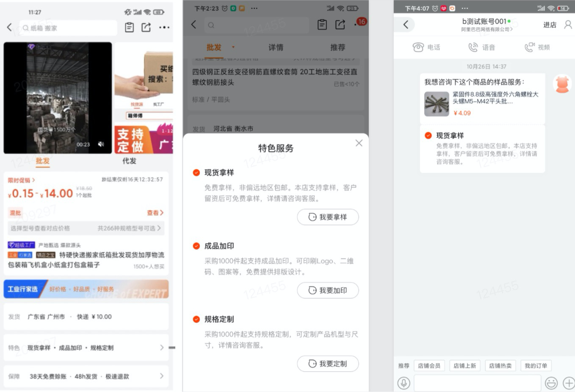The height and width of the screenshot is (392, 575).
Task: Tap the voice microphone icon in chat
Action: [x=404, y=383]
